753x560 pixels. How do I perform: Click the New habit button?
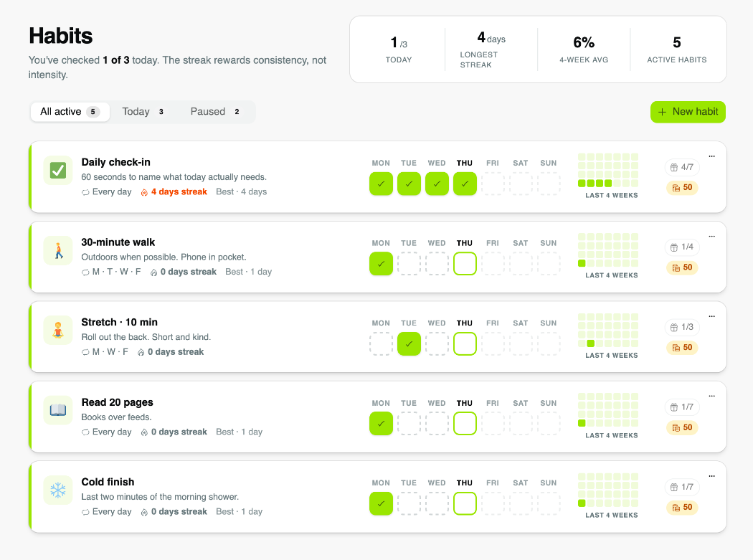pyautogui.click(x=688, y=112)
